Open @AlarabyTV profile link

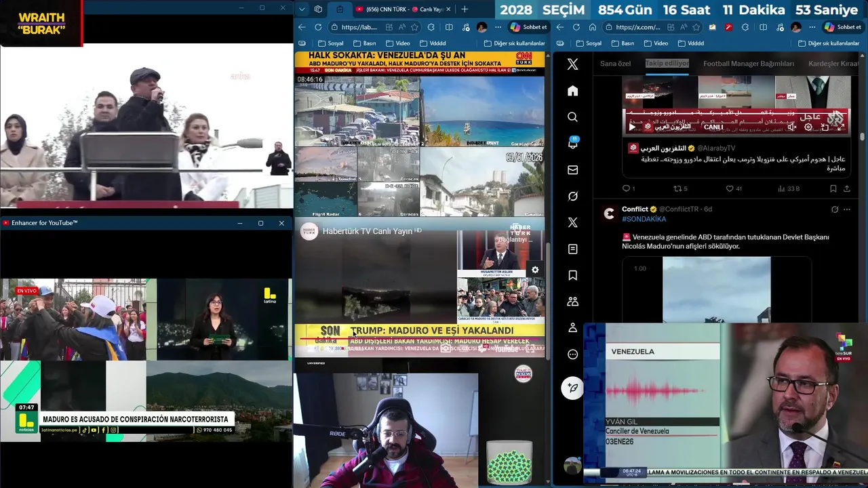tap(716, 148)
